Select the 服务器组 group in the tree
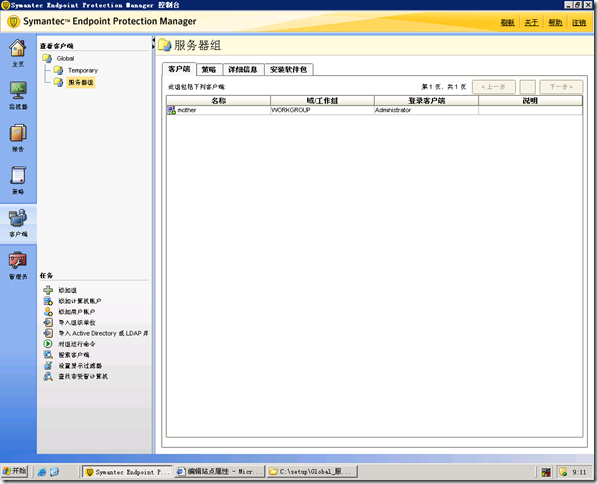The height and width of the screenshot is (484, 598). point(80,82)
